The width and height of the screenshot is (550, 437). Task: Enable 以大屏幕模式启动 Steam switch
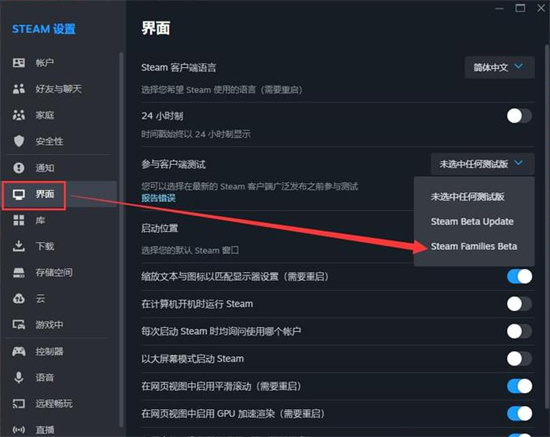click(519, 359)
